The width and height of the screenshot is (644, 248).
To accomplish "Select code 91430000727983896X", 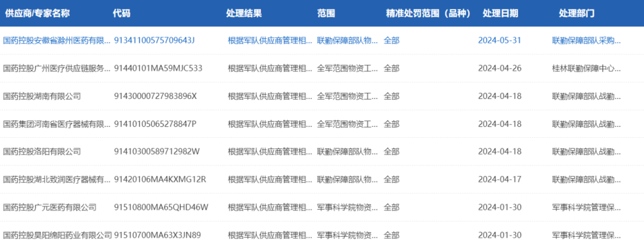I will [x=156, y=96].
